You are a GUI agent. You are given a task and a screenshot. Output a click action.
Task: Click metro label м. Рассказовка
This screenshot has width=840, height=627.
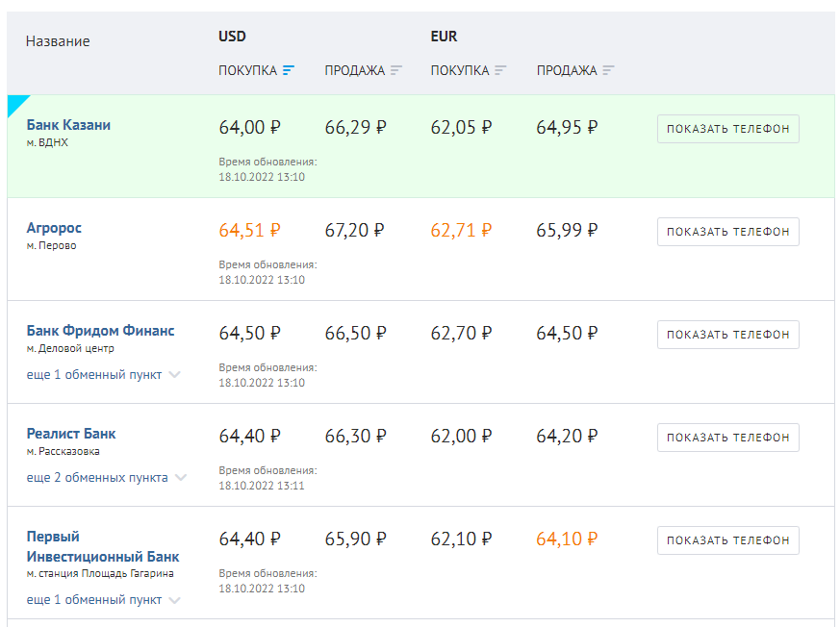click(63, 451)
